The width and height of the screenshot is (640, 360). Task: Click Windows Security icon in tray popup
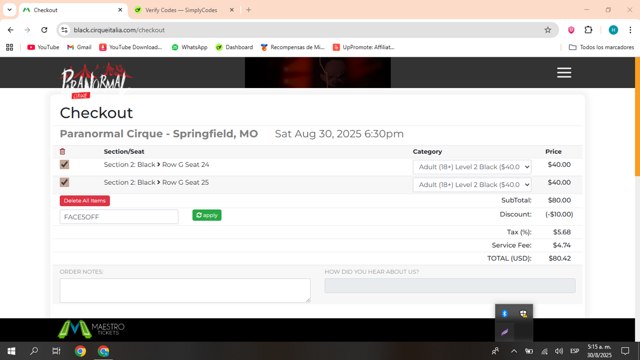point(523,313)
